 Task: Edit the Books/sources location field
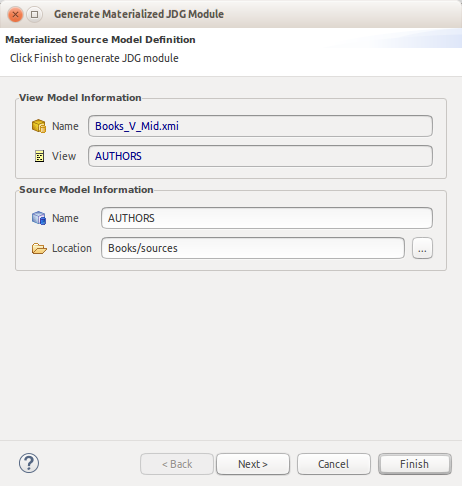pyautogui.click(x=253, y=248)
